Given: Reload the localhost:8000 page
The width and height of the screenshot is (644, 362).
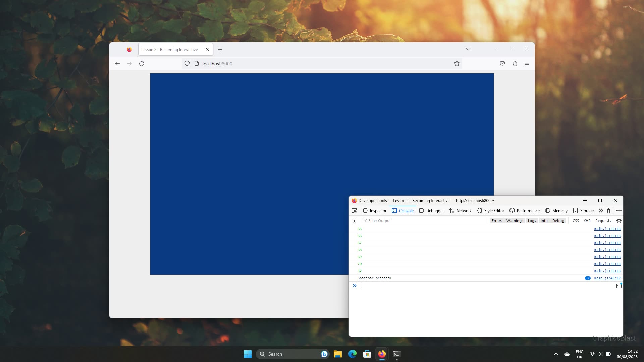Looking at the screenshot, I should click(x=142, y=64).
